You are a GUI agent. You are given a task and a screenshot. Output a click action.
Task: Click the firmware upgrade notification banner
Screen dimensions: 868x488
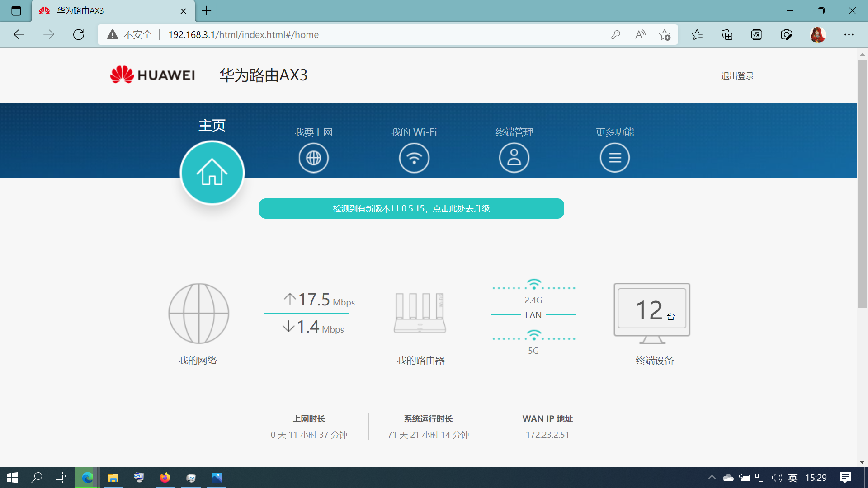411,208
